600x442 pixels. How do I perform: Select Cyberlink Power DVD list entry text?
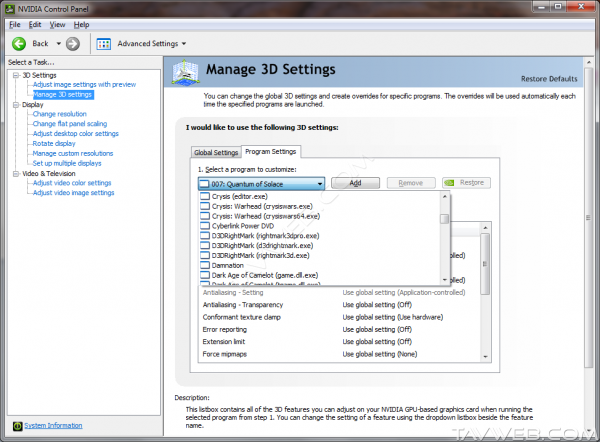click(243, 226)
